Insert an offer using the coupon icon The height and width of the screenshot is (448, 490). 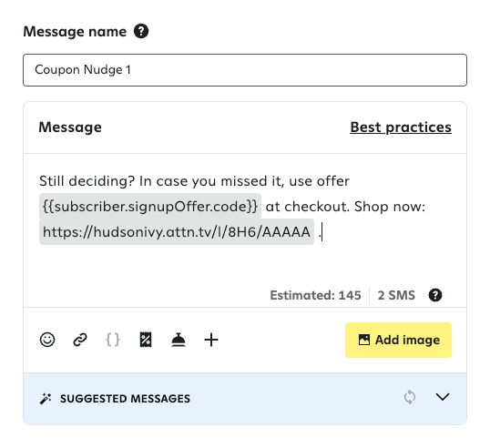(x=146, y=340)
